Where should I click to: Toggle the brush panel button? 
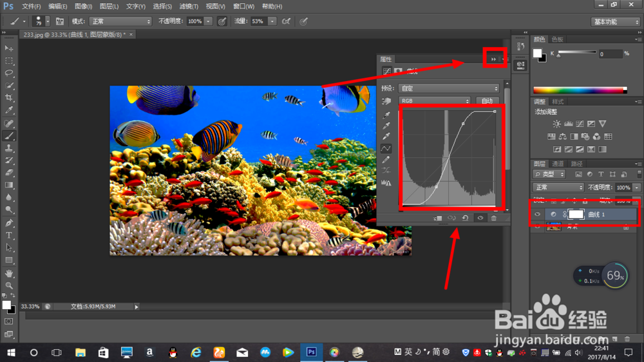59,21
